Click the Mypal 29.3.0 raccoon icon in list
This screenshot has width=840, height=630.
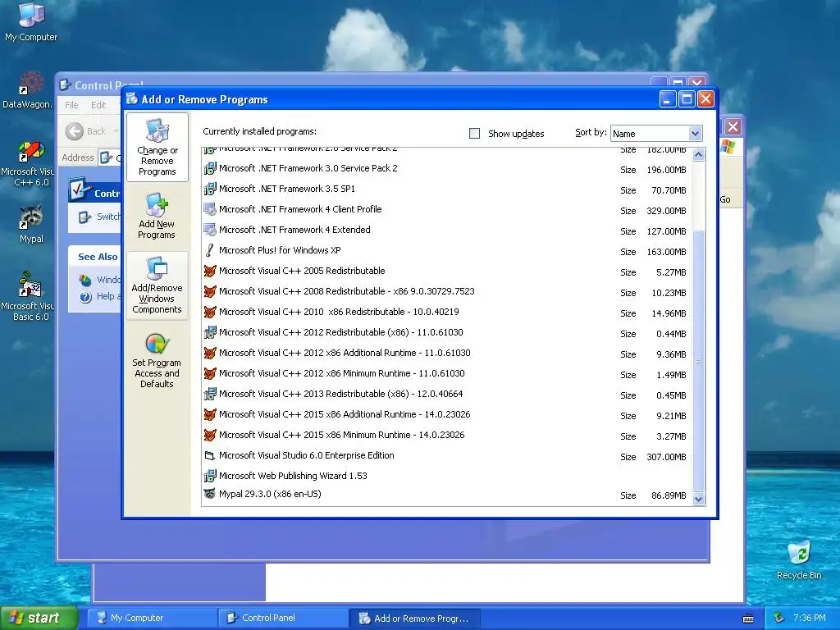(x=210, y=494)
